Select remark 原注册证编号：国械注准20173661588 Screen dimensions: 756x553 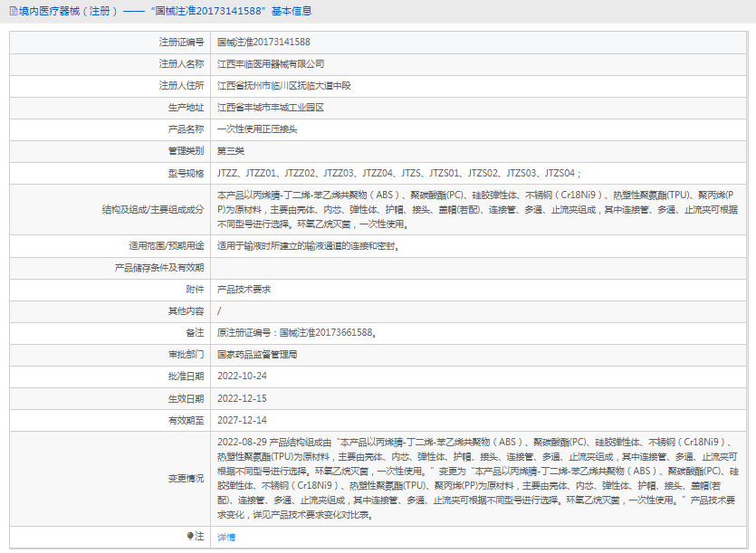[297, 333]
